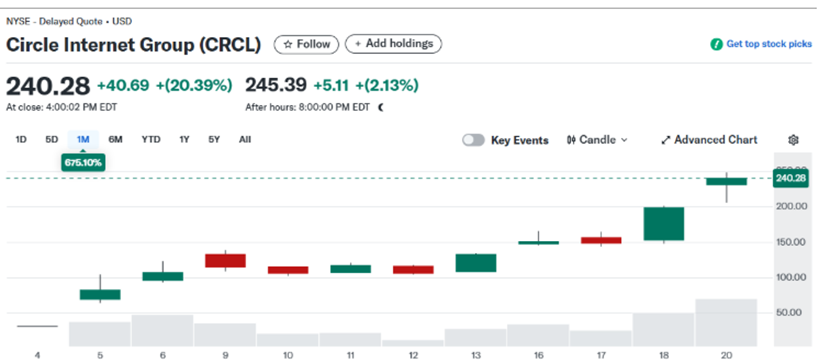Screen dimensions: 819x364
Task: Select the YTD range tab
Action: pyautogui.click(x=151, y=139)
